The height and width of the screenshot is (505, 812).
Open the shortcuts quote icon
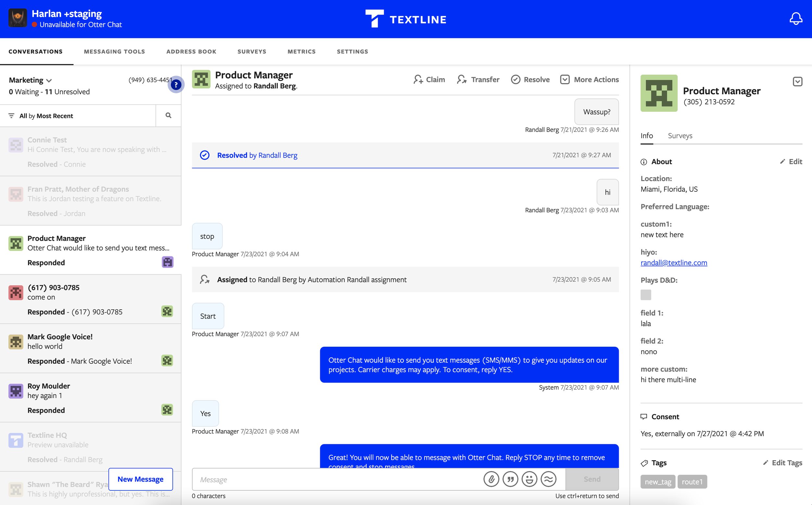[x=510, y=479]
